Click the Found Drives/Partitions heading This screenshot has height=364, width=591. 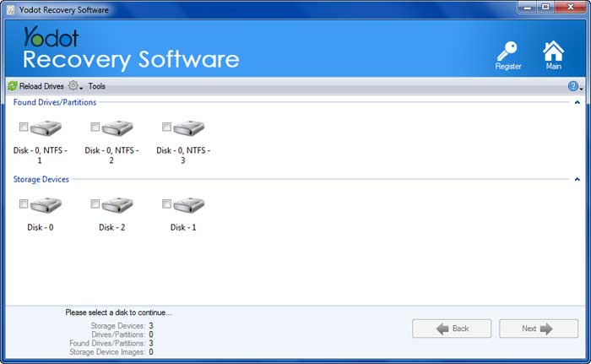pos(55,102)
